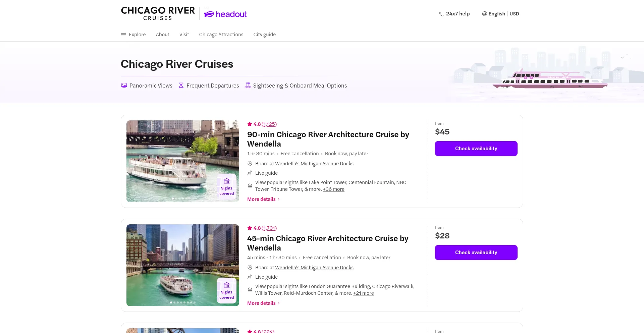Click the '1 hr 30 mins' duration text
Screen dimensions: 644x333
tap(261, 154)
